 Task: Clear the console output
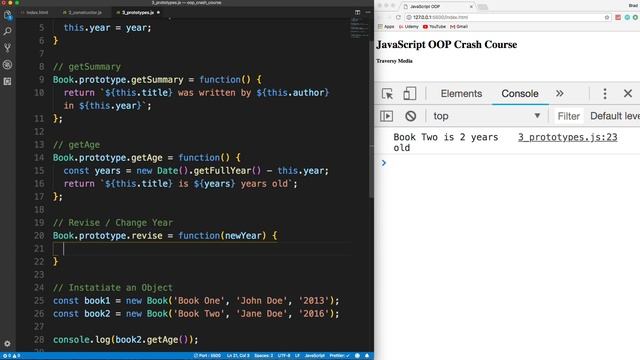(x=411, y=116)
